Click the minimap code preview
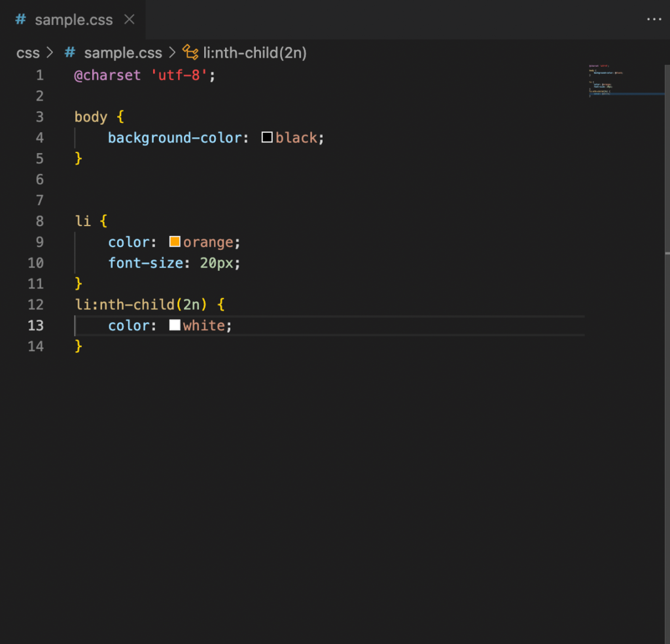The height and width of the screenshot is (644, 670). coord(605,80)
